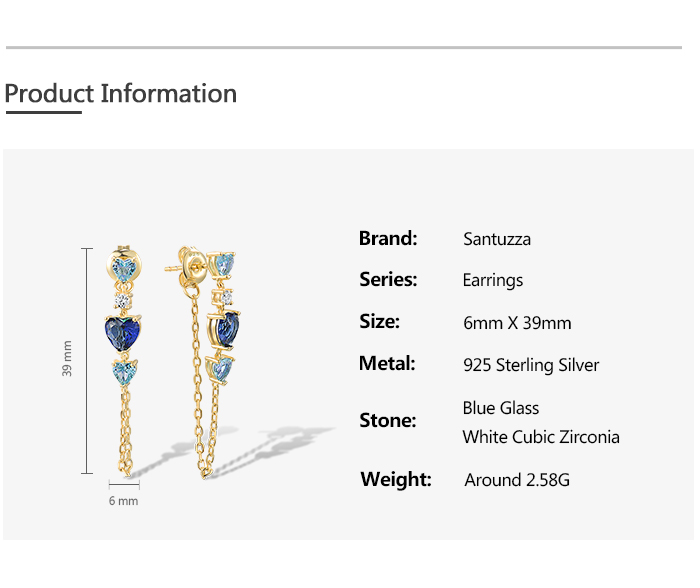Click the Stone label
Screen dimensions: 700x588
pyautogui.click(x=387, y=420)
